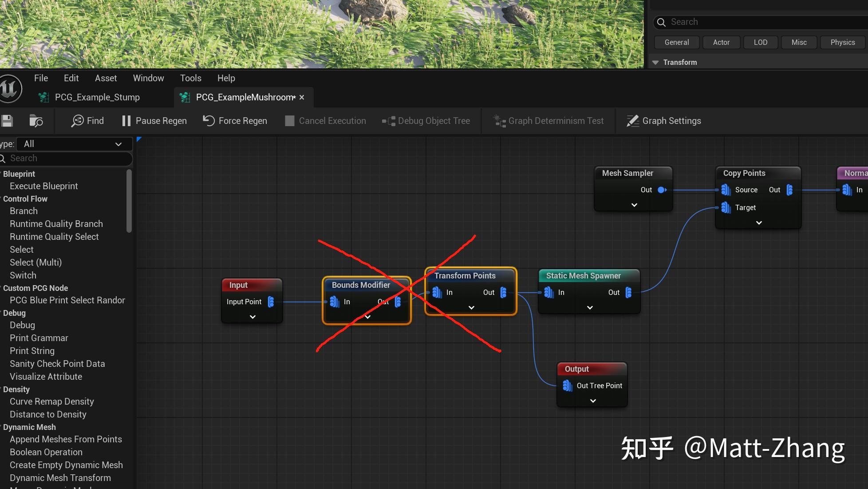Click Force Regen button
Screen dimensions: 868x489
click(235, 121)
